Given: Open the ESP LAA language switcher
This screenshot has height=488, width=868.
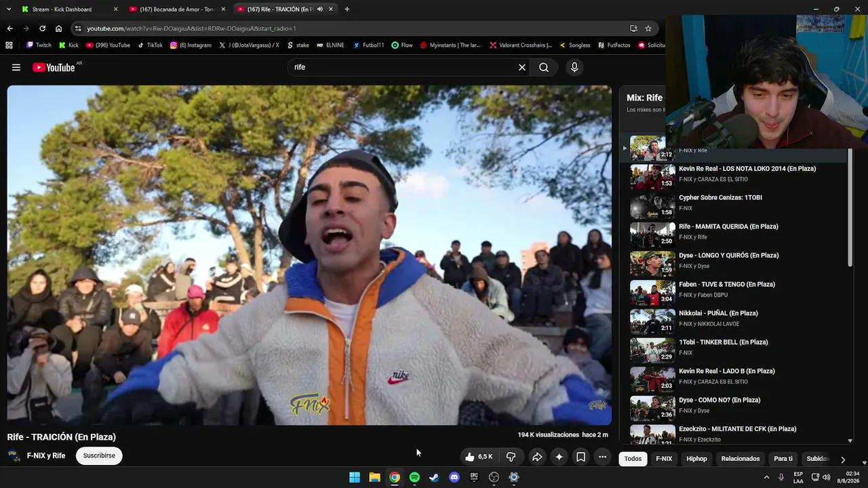Looking at the screenshot, I should 798,477.
